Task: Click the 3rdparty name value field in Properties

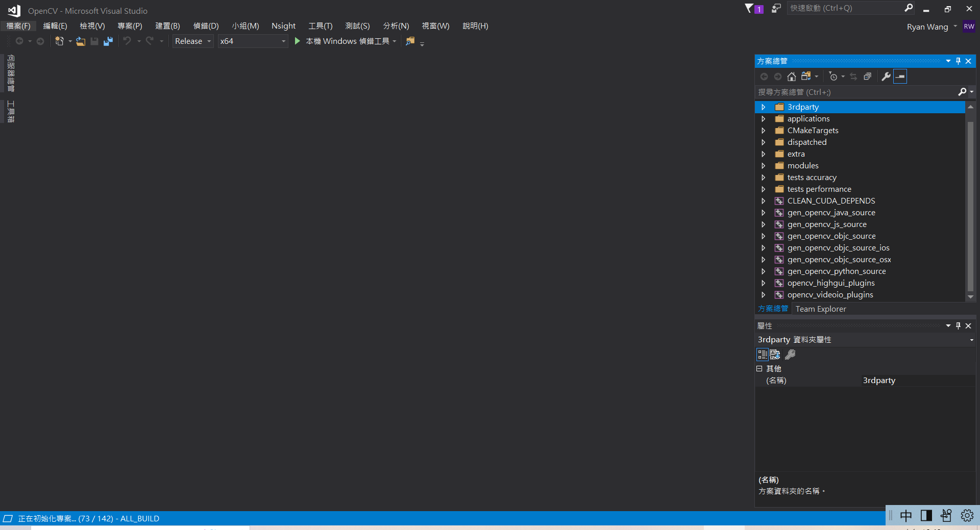Action: pos(918,381)
